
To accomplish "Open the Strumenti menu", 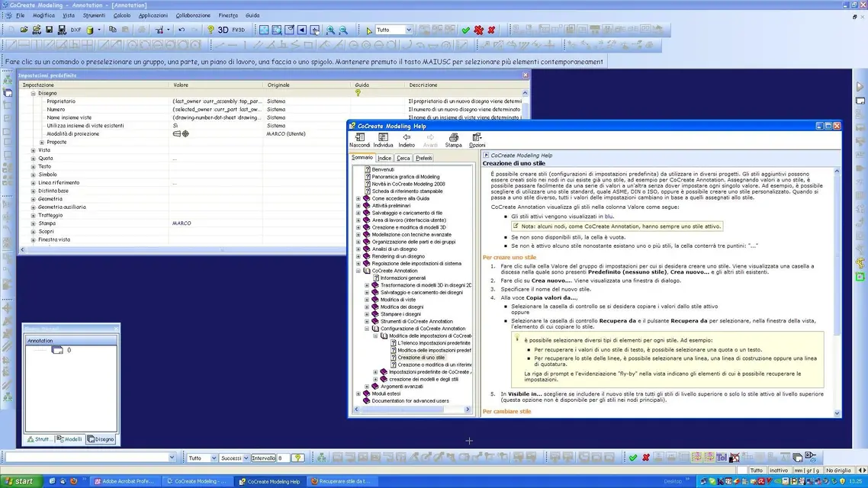I will click(94, 15).
